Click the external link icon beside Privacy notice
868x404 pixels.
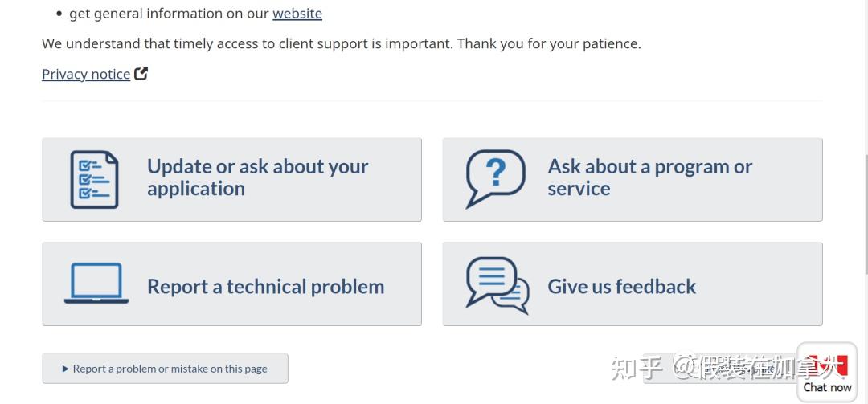click(141, 74)
